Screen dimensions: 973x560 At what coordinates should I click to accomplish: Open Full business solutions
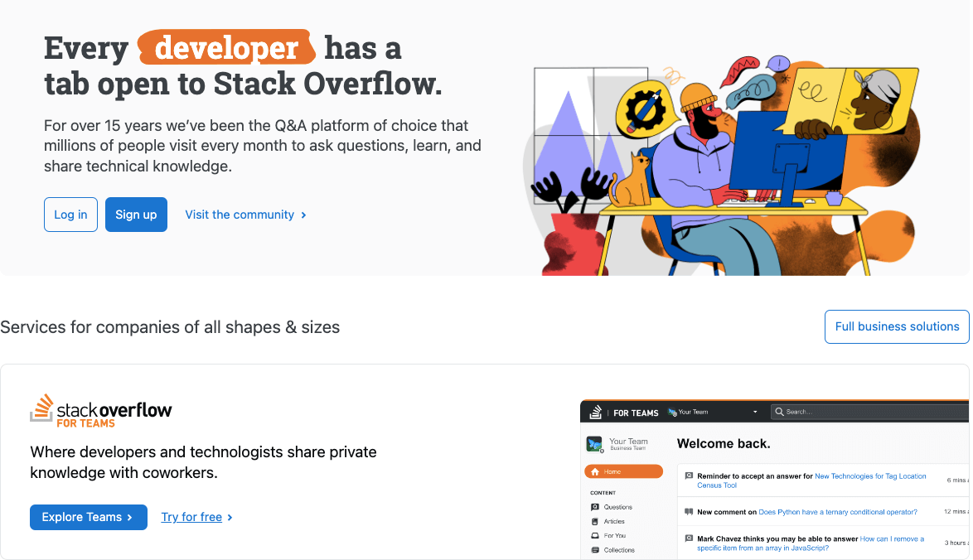(896, 326)
